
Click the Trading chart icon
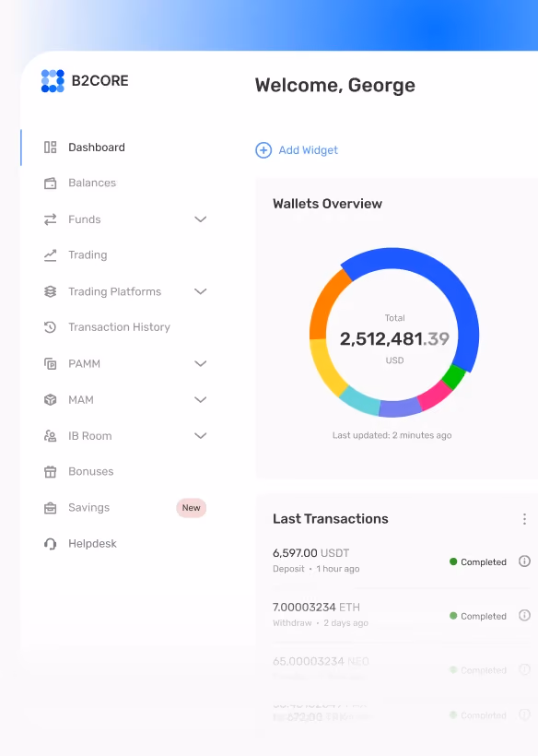point(50,255)
